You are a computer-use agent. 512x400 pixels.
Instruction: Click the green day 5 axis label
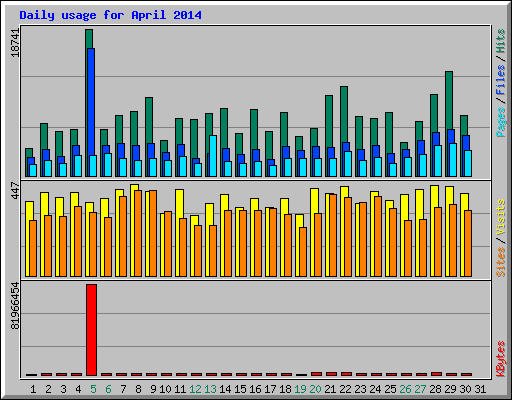[x=93, y=389]
